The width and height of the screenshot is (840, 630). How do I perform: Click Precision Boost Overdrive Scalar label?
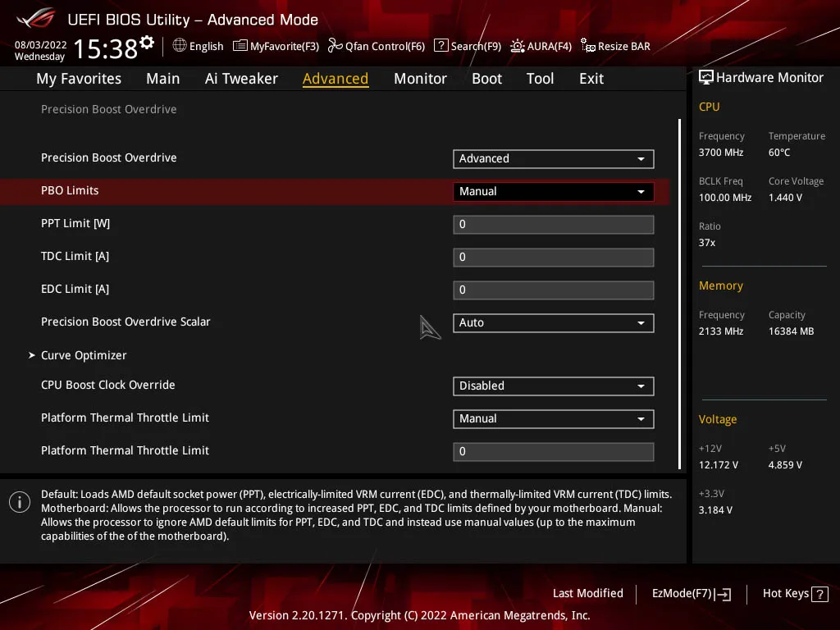(126, 322)
